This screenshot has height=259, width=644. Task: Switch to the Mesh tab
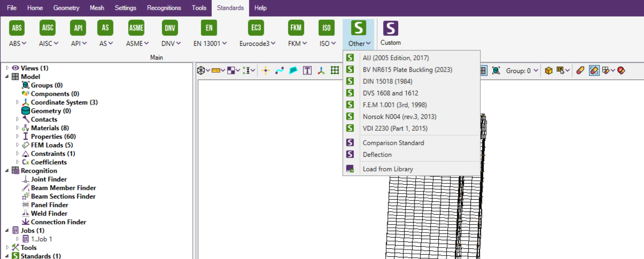97,8
